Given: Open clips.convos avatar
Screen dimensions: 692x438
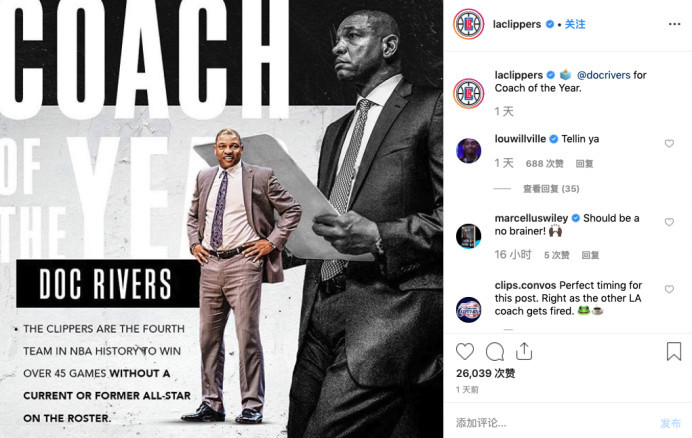Looking at the screenshot, I should 469,310.
